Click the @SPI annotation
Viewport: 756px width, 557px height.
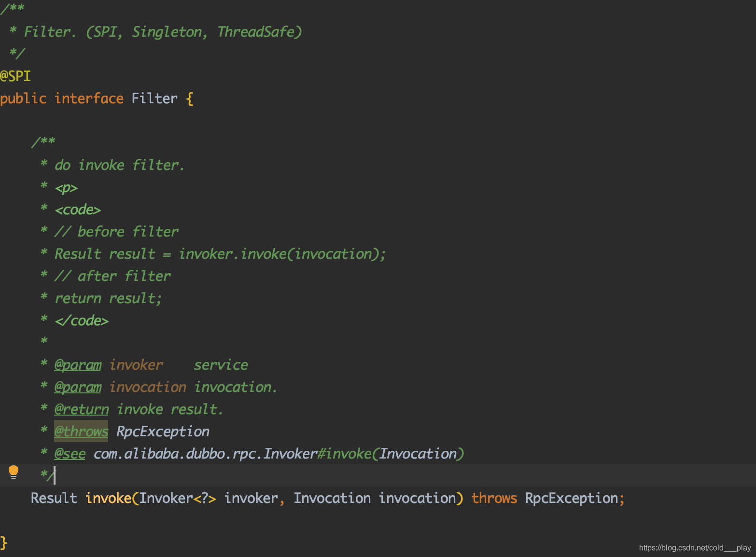tap(15, 76)
